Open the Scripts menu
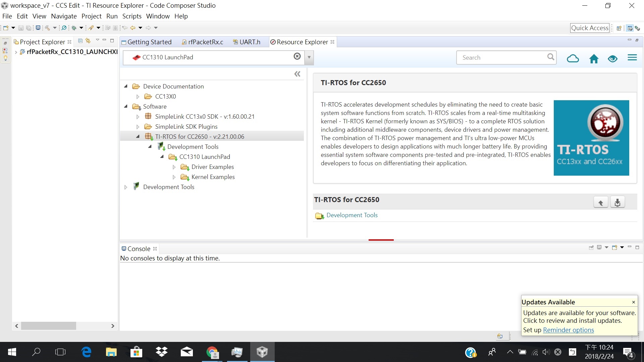 (x=131, y=16)
